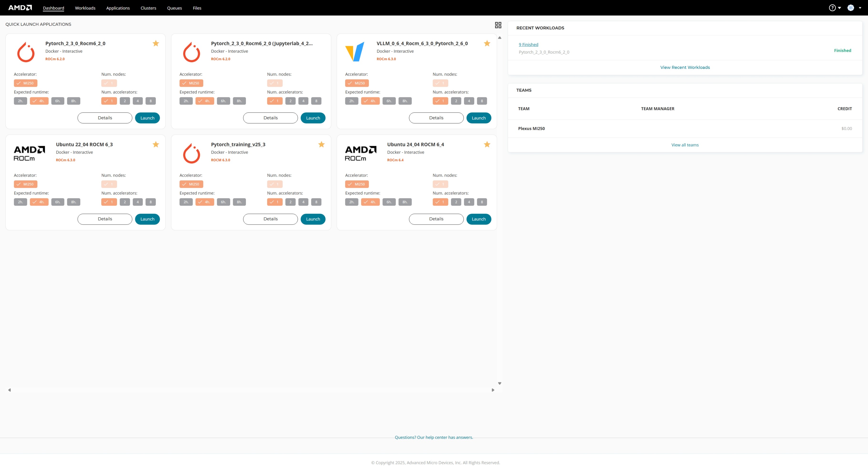Open Details for Ubuntu 24_04 ROCM 6_4

436,219
